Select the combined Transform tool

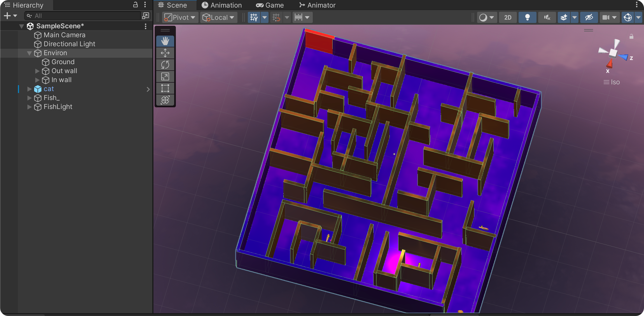165,100
